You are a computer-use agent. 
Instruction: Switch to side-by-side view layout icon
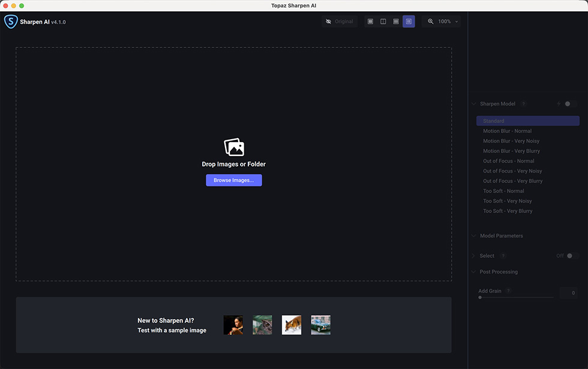395,22
